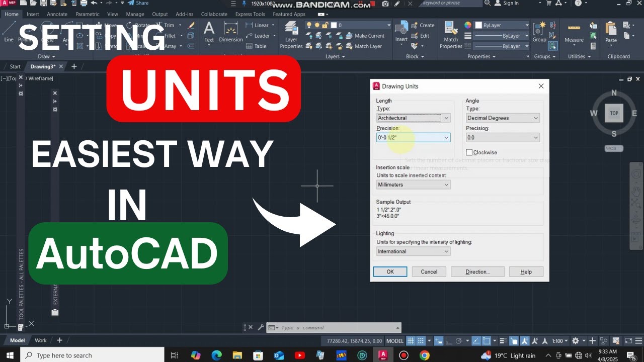Viewport: 644px width, 362px height.
Task: Click the Edit block icon
Action: (x=415, y=36)
